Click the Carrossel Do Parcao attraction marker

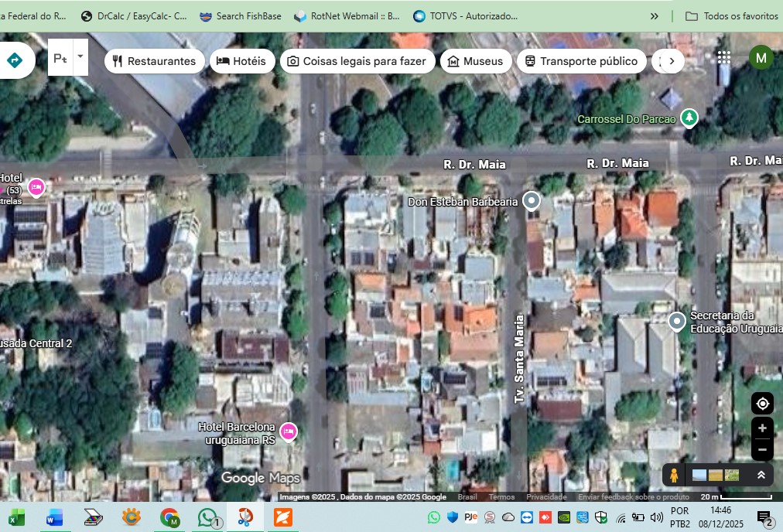(689, 118)
